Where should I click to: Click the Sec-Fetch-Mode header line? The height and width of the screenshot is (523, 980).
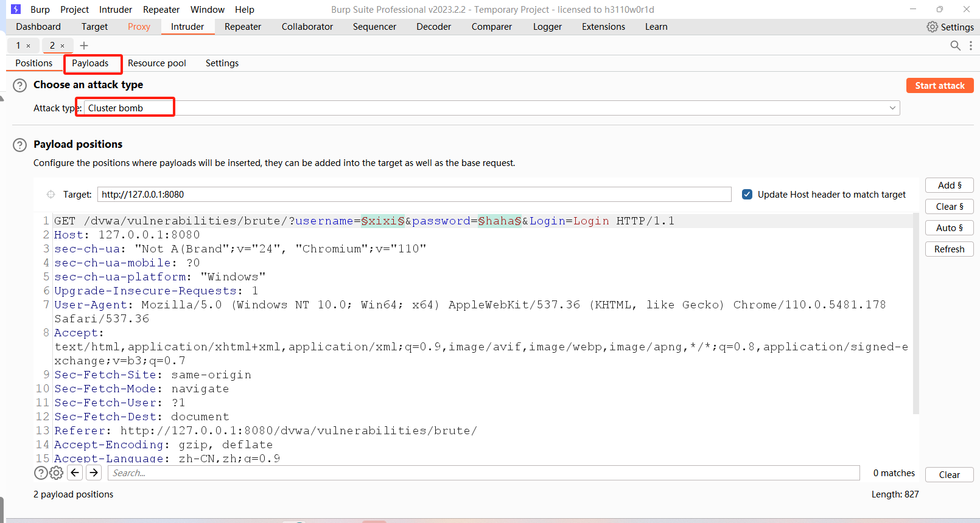[142, 389]
